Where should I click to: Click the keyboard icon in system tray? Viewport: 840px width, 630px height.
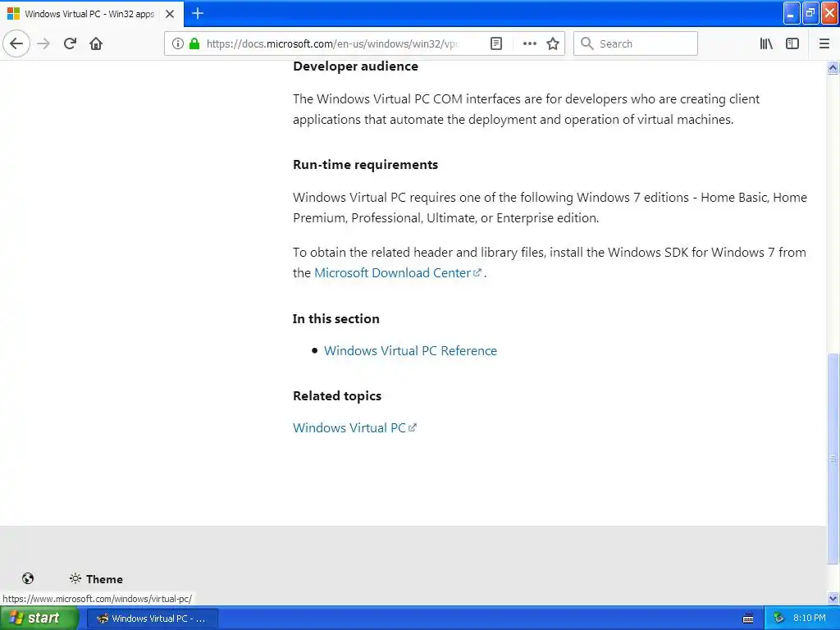click(x=748, y=619)
